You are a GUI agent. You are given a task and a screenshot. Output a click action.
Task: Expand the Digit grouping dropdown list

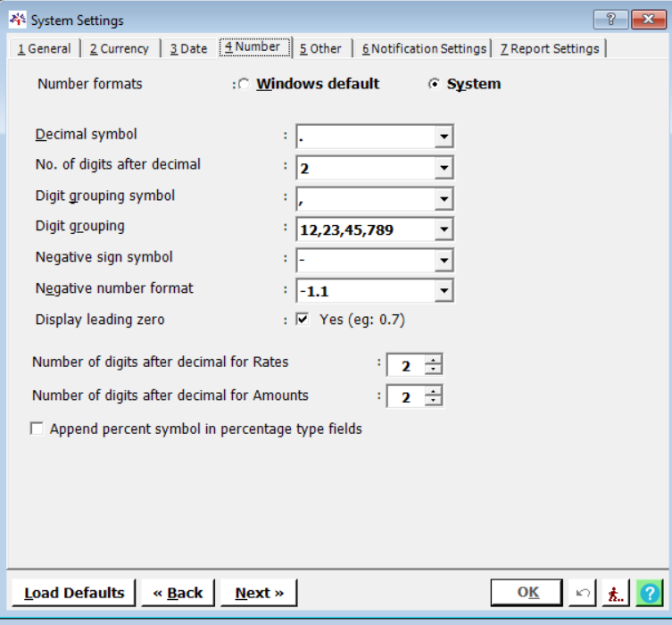tap(444, 230)
